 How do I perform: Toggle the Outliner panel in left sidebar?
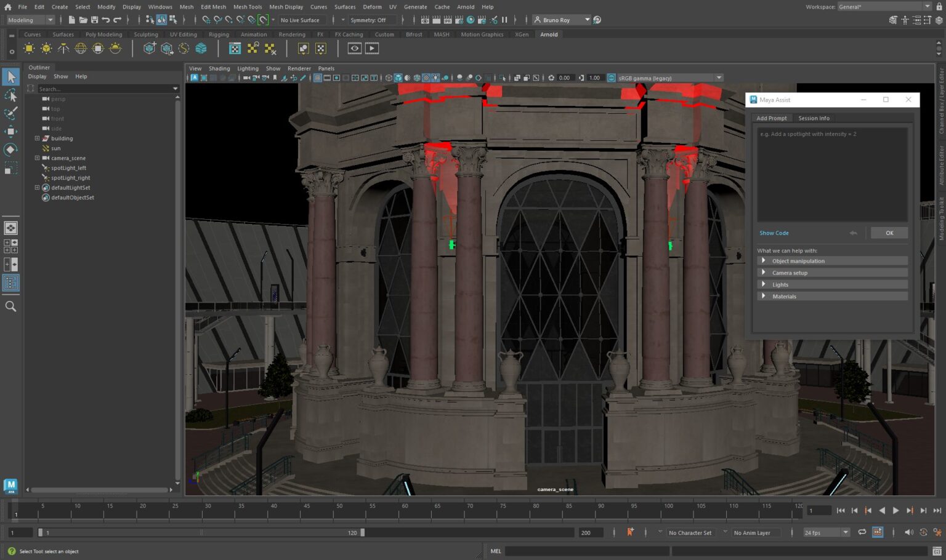11,283
